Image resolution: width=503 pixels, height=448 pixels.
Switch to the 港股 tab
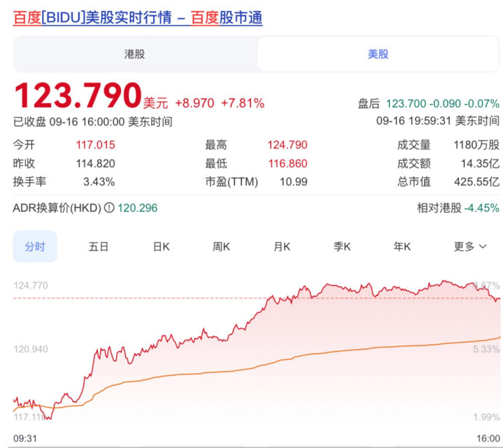pos(135,54)
